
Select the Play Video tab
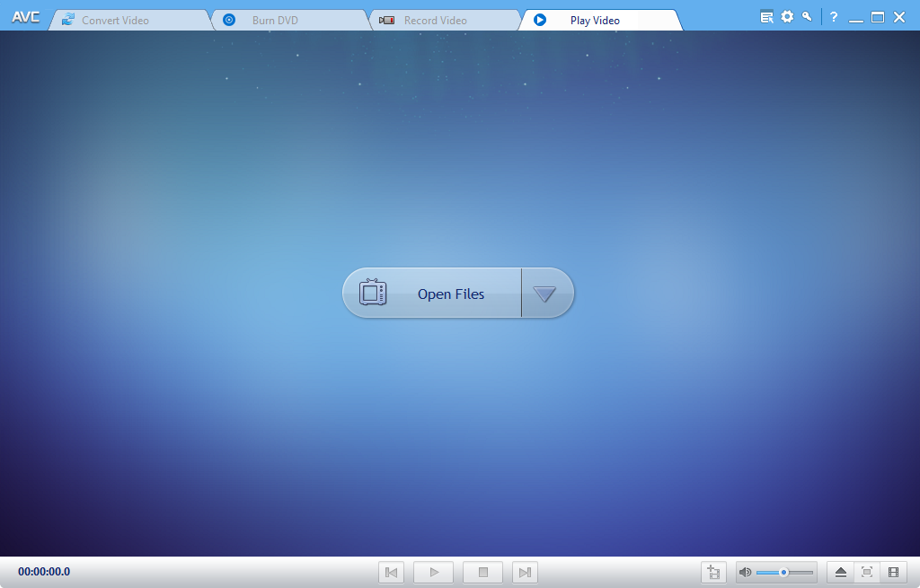tap(595, 20)
